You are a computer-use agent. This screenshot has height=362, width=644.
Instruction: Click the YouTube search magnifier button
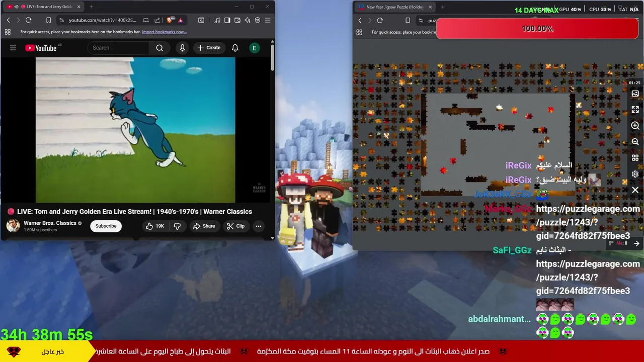[159, 48]
